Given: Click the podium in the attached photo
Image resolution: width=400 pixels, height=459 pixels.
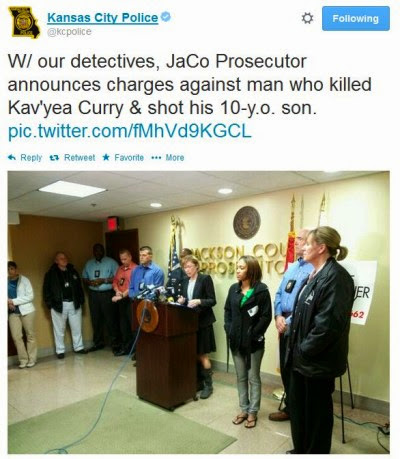Looking at the screenshot, I should pos(166,353).
